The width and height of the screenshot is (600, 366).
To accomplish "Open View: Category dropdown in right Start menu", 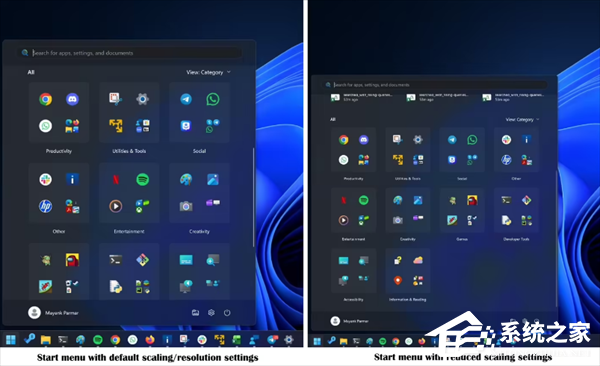I will click(522, 119).
